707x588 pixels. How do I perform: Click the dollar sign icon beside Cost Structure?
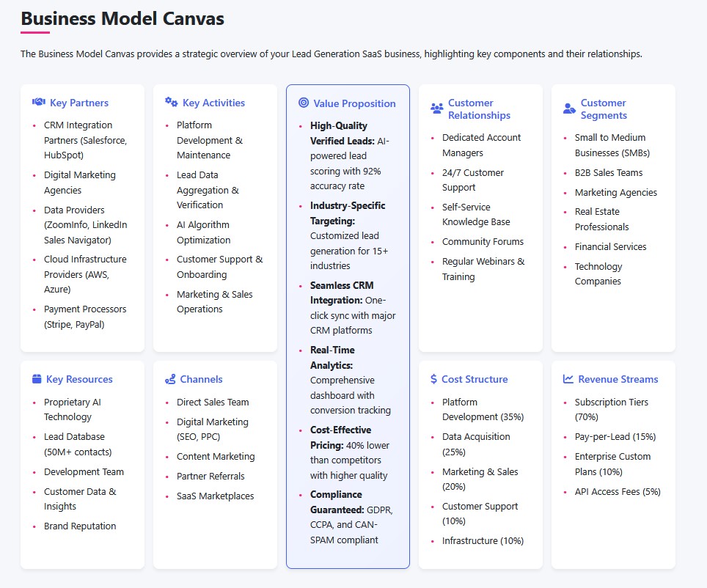pyautogui.click(x=434, y=379)
